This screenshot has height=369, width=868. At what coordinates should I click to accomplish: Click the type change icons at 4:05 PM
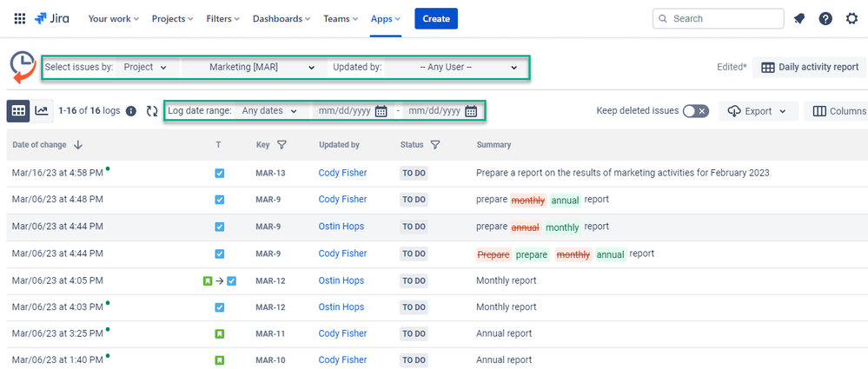click(x=219, y=281)
